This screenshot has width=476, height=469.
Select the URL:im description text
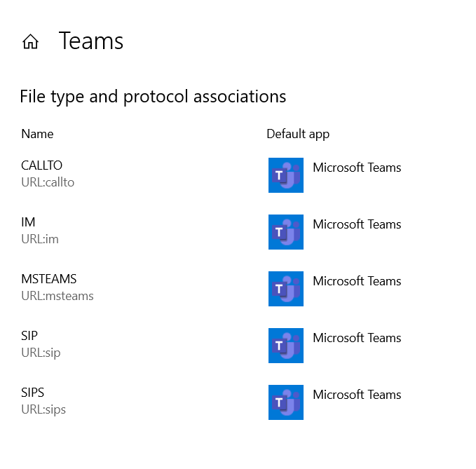point(40,239)
